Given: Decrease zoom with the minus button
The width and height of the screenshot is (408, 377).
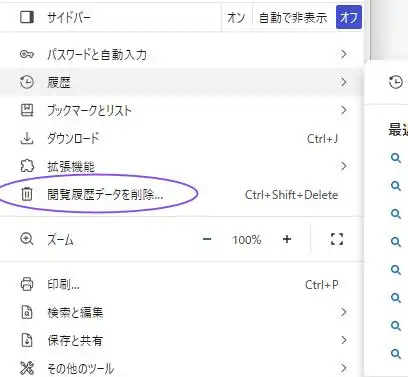Looking at the screenshot, I should [207, 239].
